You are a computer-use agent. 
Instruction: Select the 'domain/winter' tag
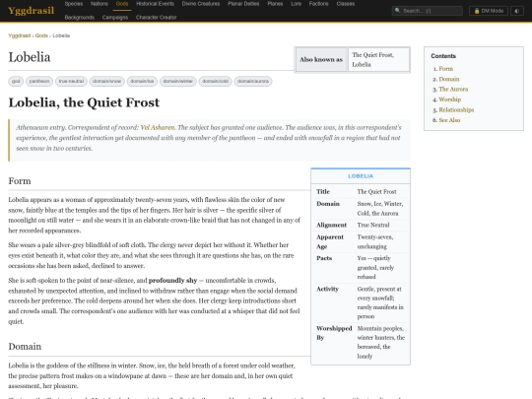178,81
